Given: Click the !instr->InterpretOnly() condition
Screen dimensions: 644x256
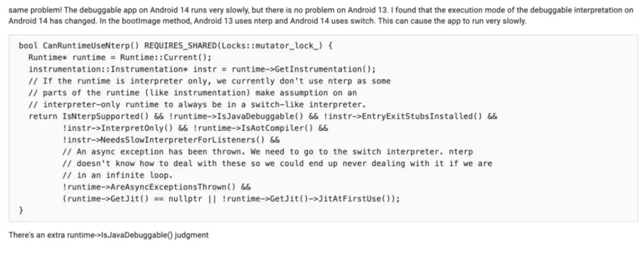Looking at the screenshot, I should click(110, 128).
